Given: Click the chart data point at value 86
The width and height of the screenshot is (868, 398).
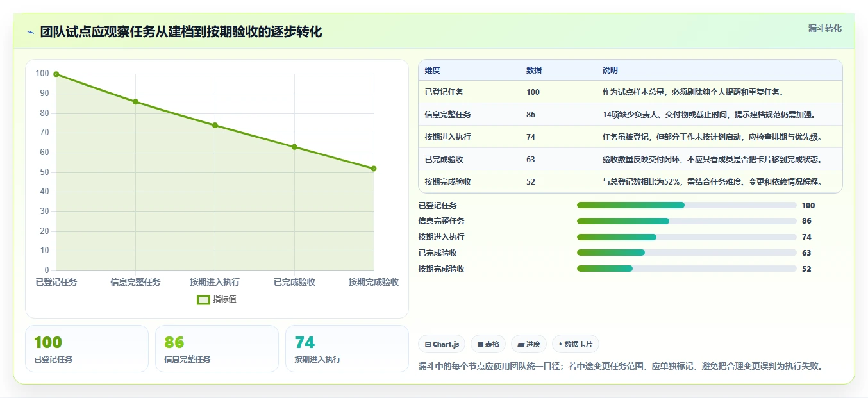Looking at the screenshot, I should coord(135,102).
